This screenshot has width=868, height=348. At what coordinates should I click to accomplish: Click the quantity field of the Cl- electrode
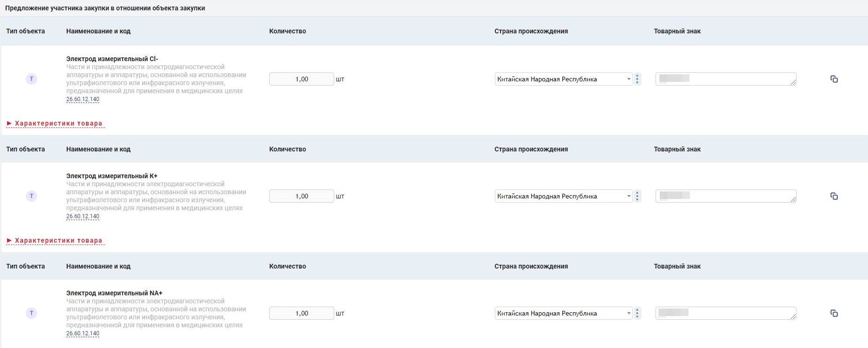pos(302,79)
